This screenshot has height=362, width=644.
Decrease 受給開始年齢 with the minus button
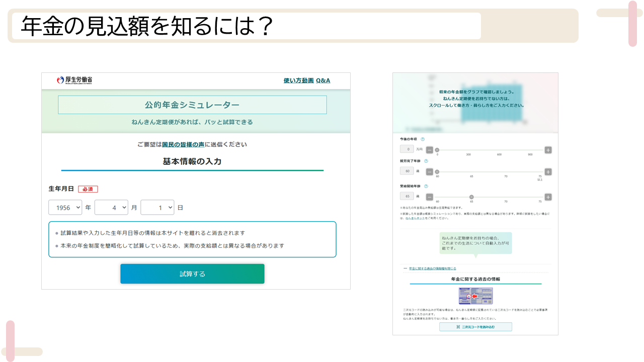click(430, 197)
